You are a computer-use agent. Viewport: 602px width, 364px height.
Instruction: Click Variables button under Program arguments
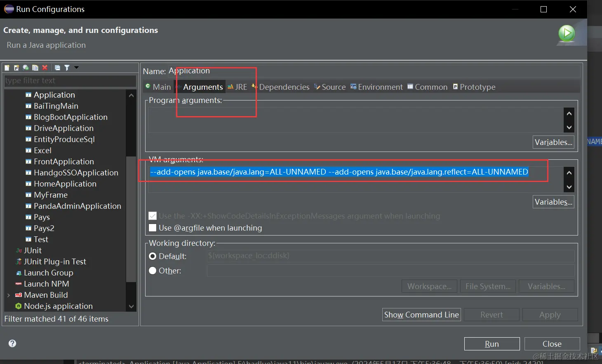coord(553,142)
